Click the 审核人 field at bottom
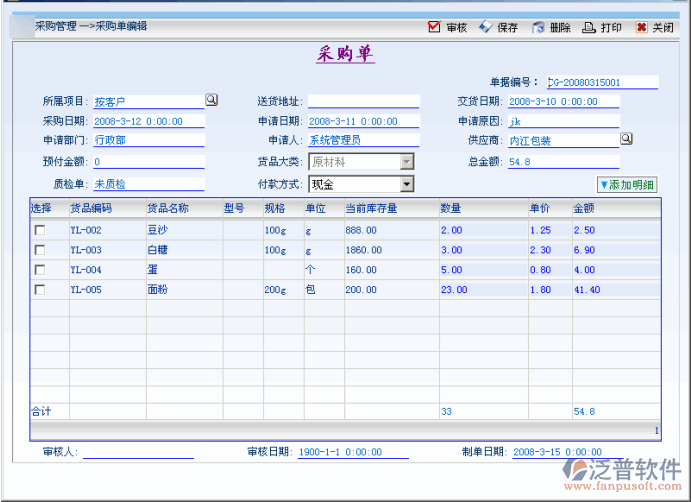The width and height of the screenshot is (692, 502). click(138, 452)
